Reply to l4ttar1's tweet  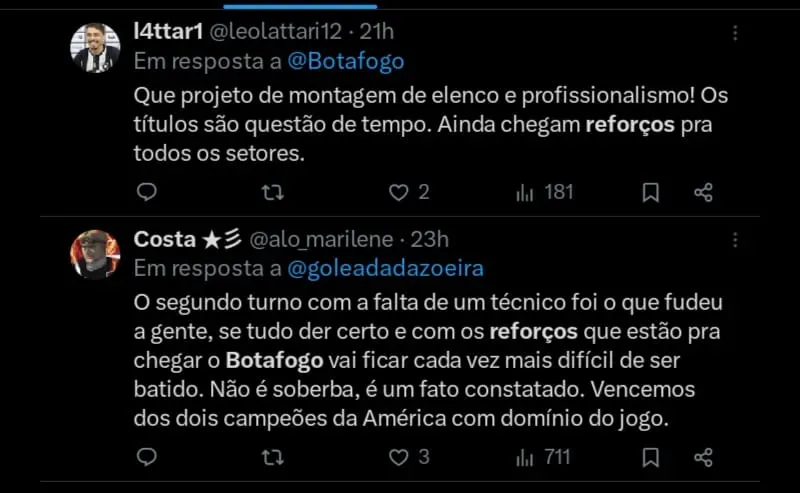146,192
